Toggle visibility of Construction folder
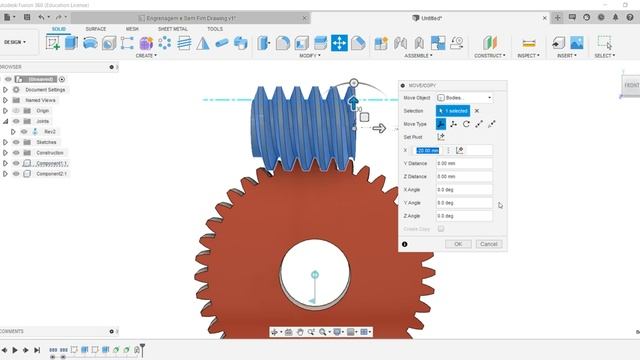 pyautogui.click(x=16, y=153)
